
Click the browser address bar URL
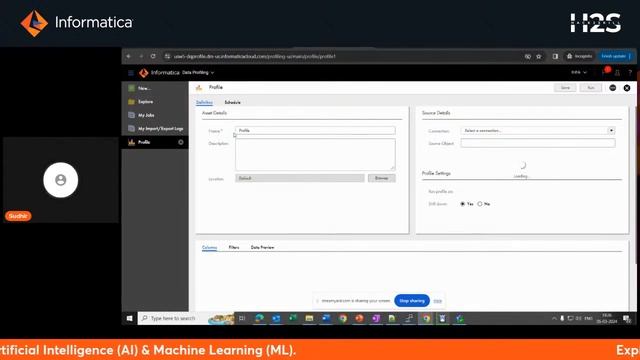pos(255,56)
